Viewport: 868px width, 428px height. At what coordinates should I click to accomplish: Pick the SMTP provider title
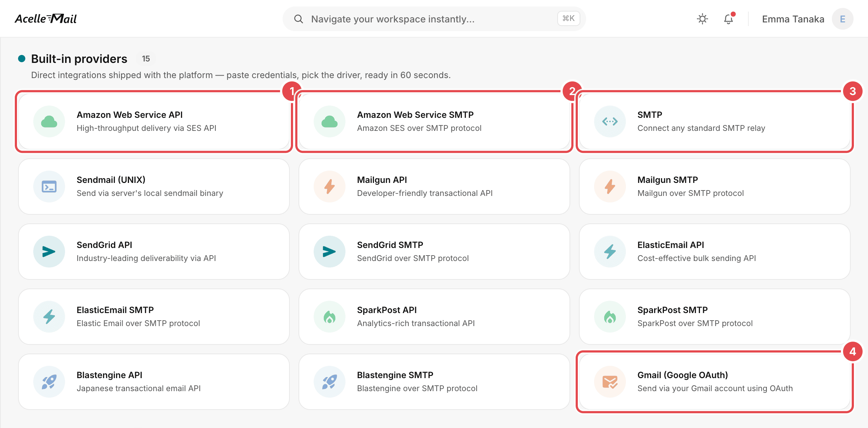click(x=650, y=115)
